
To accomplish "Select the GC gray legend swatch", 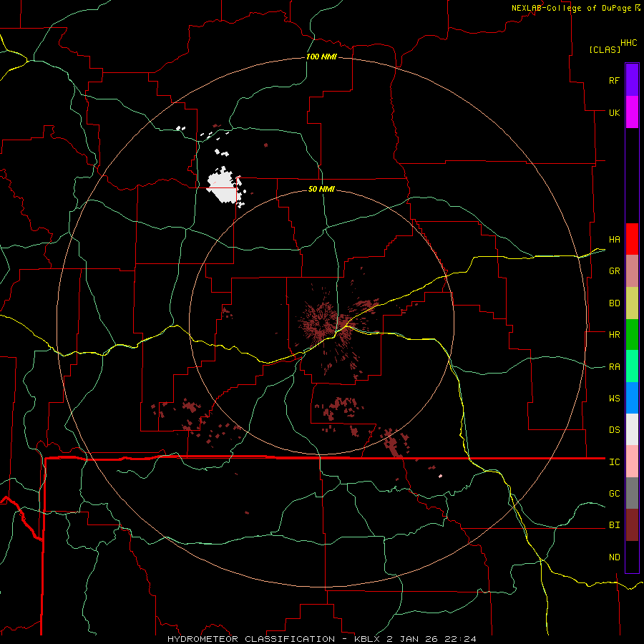I will [x=632, y=493].
